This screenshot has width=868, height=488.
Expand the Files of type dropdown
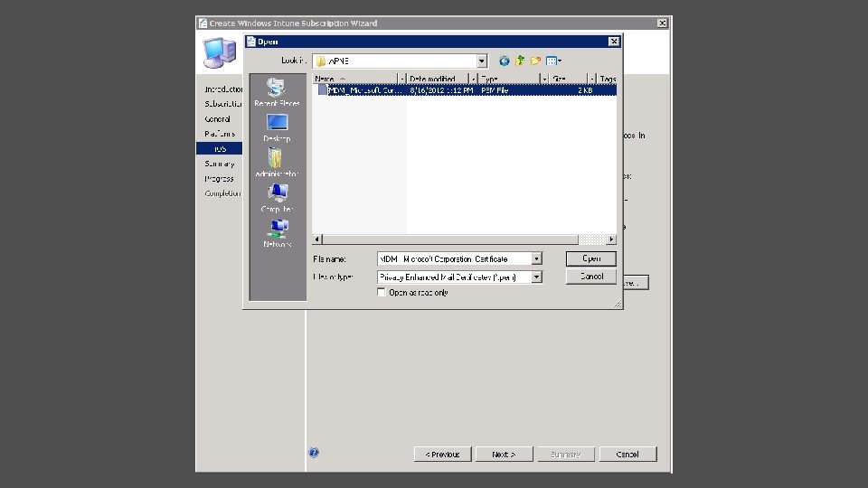point(536,277)
